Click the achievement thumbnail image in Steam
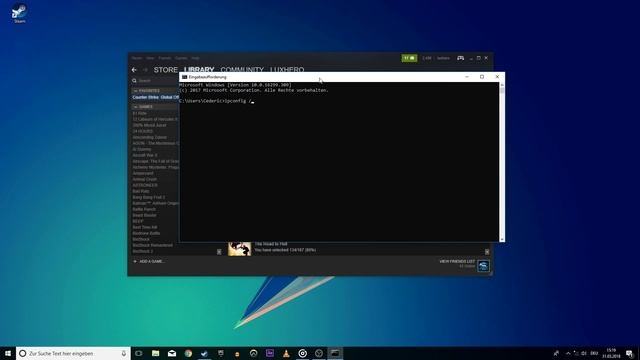Screen dimensions: 640x360 240,249
